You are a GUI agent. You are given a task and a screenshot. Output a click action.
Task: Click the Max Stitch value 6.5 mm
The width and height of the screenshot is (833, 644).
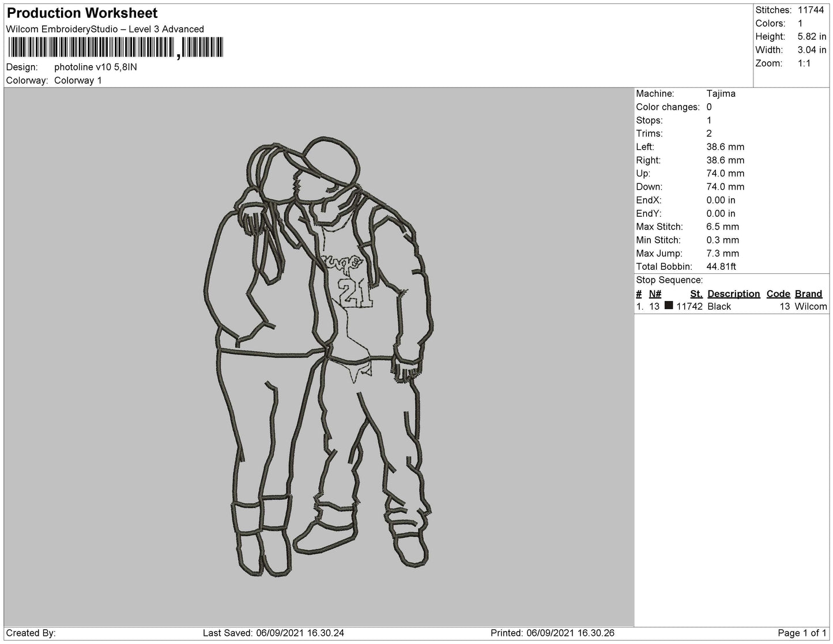[723, 227]
